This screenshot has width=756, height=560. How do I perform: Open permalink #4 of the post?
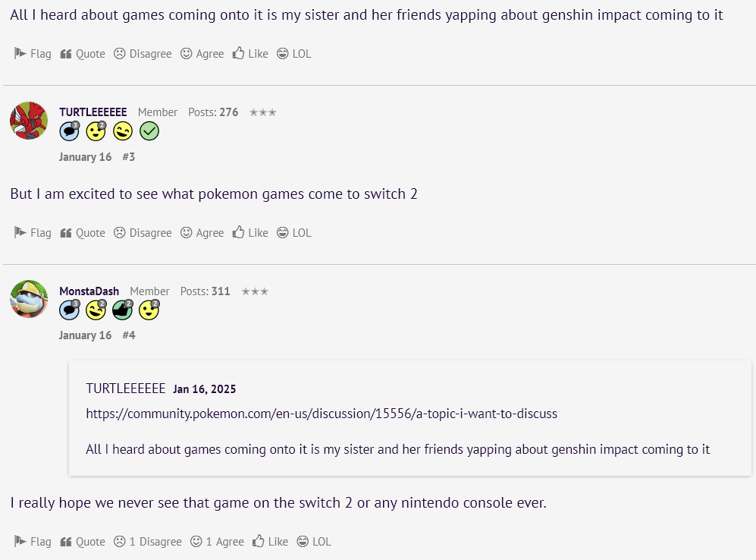point(129,335)
